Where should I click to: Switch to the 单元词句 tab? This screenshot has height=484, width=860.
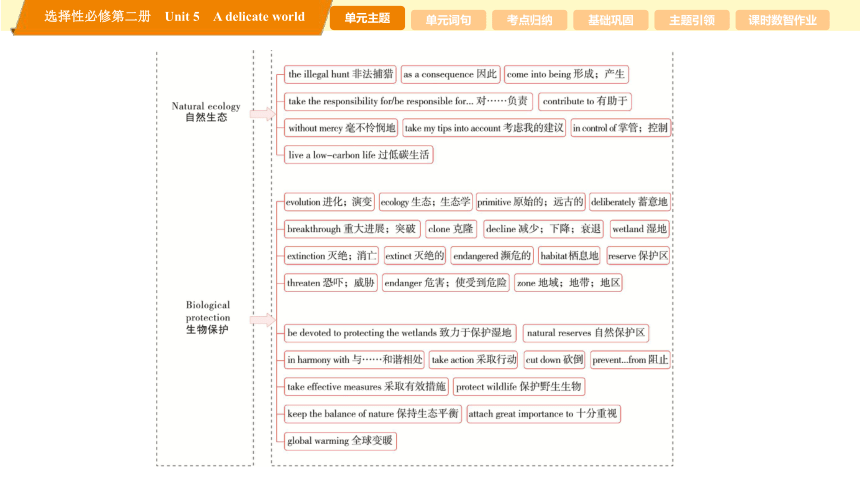tap(448, 20)
